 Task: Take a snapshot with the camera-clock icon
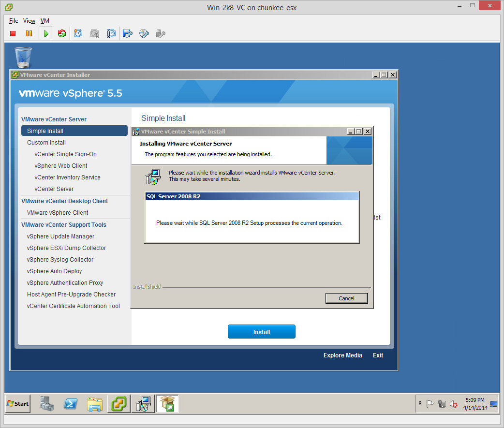[78, 33]
